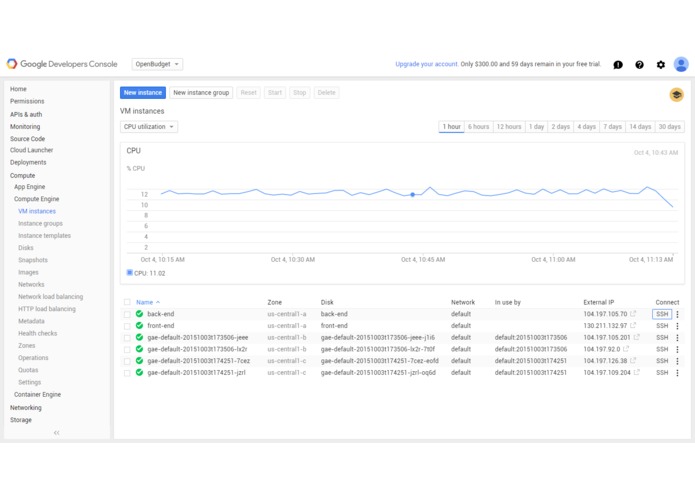Select the 1 day time range tab

[x=536, y=127]
